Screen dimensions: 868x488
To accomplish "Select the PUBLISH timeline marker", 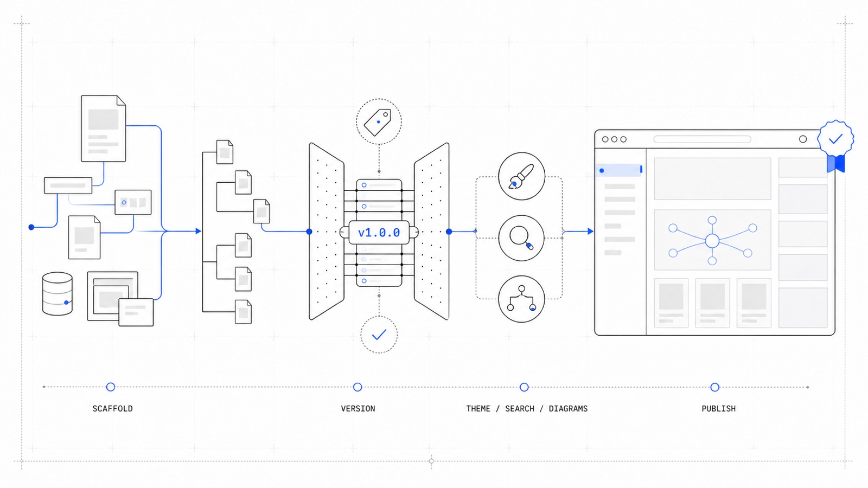I will click(715, 387).
